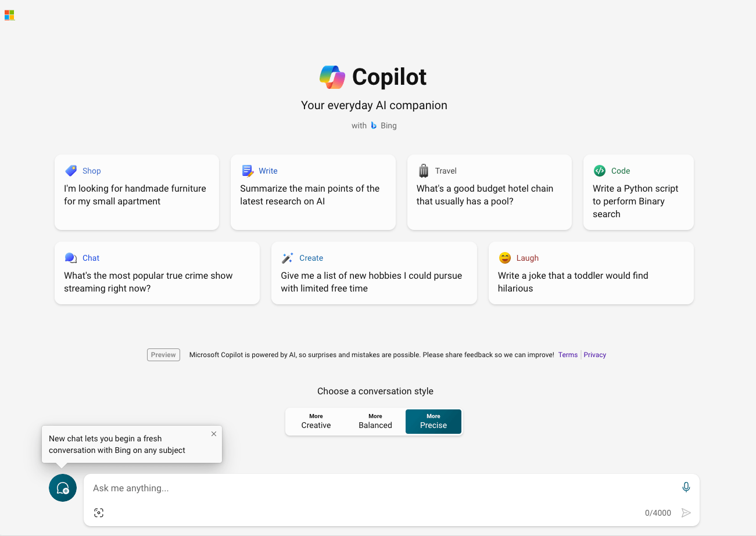Click the Bing icon next to 'with'
Viewport: 756px width, 536px height.
tap(374, 125)
